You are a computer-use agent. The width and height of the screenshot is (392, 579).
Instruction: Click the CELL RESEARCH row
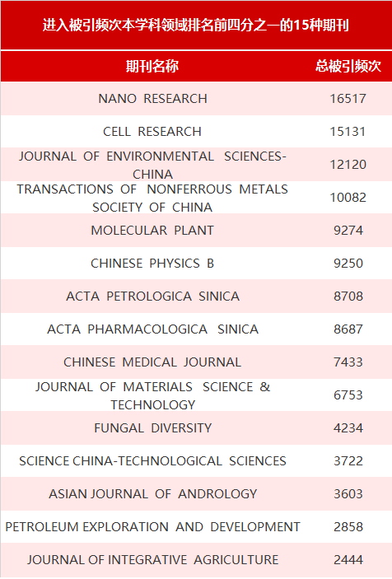coord(196,132)
